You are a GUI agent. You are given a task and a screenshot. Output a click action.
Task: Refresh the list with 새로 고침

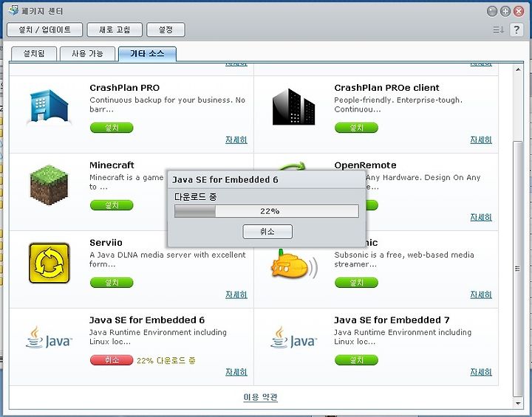(115, 30)
